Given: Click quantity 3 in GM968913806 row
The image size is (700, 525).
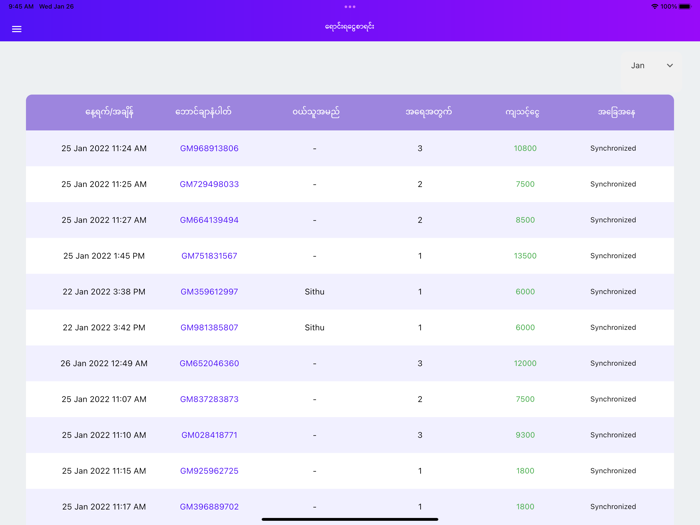Looking at the screenshot, I should coord(420,148).
